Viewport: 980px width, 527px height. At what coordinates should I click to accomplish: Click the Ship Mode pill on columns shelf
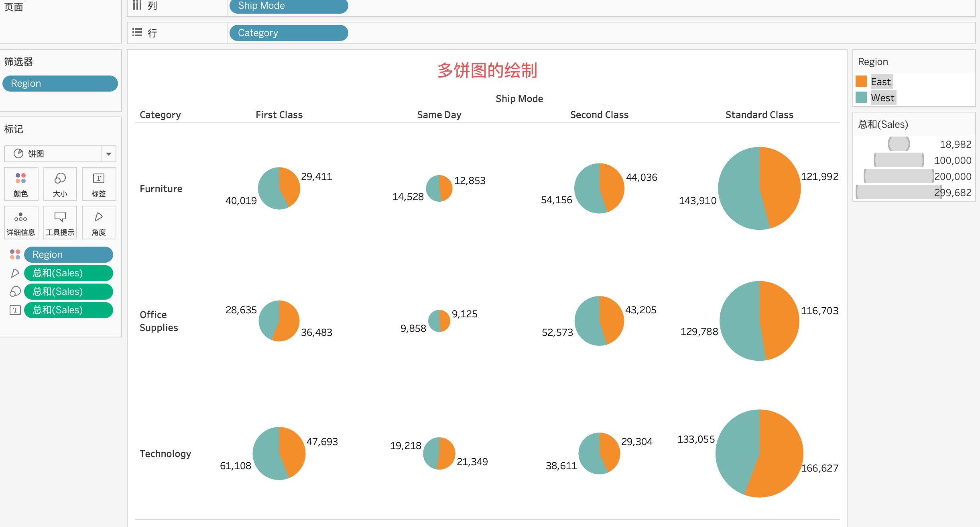pos(288,6)
